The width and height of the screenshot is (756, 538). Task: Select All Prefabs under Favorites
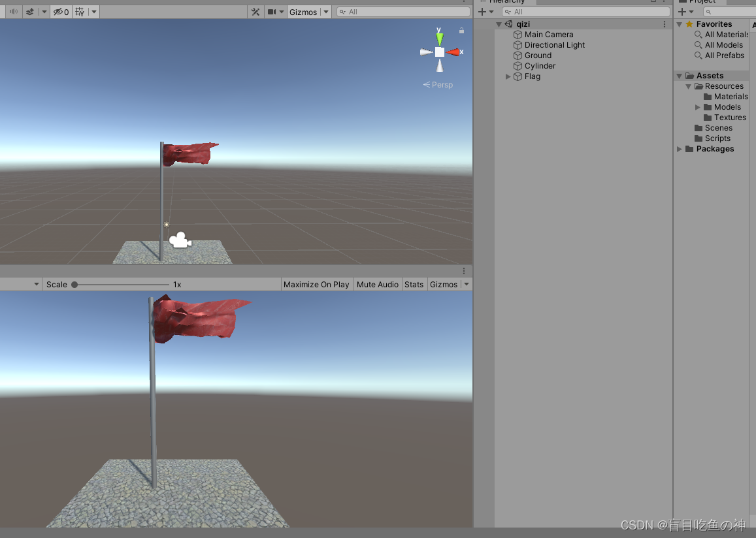tap(724, 55)
